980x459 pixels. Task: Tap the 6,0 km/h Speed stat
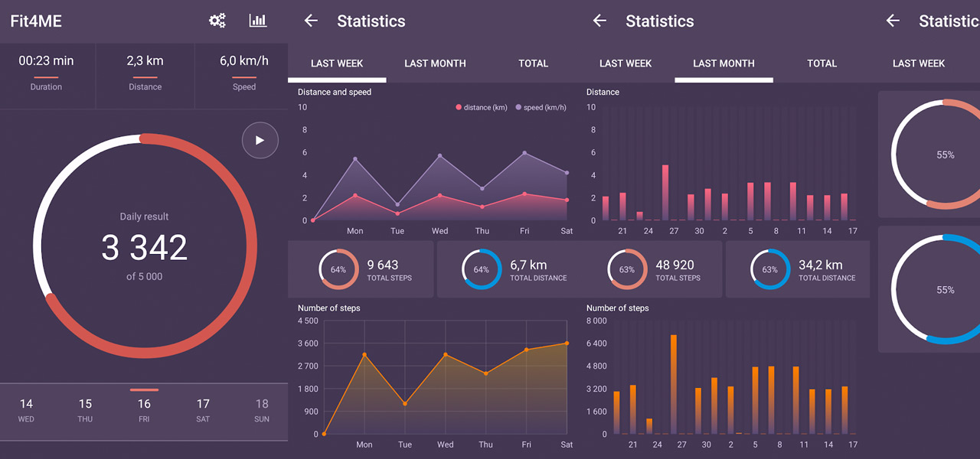click(243, 73)
